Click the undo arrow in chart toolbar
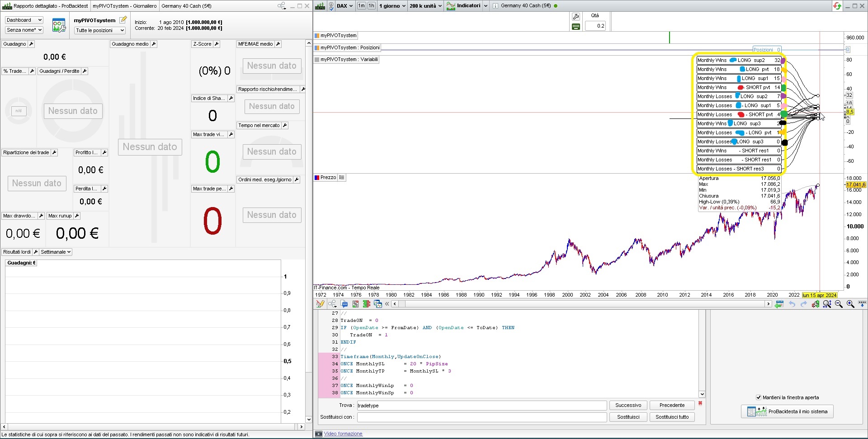Screen dimensions: 868x439 [792, 304]
